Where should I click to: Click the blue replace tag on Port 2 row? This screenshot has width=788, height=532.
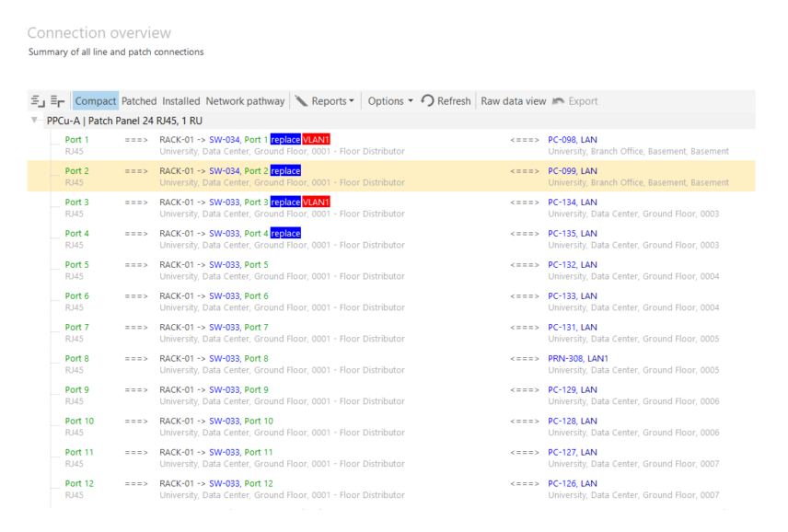(285, 171)
